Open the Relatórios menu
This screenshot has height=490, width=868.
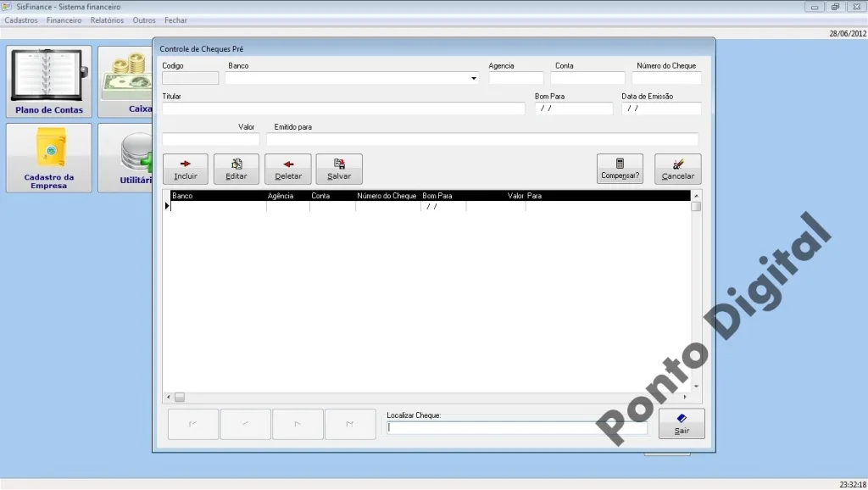(107, 20)
